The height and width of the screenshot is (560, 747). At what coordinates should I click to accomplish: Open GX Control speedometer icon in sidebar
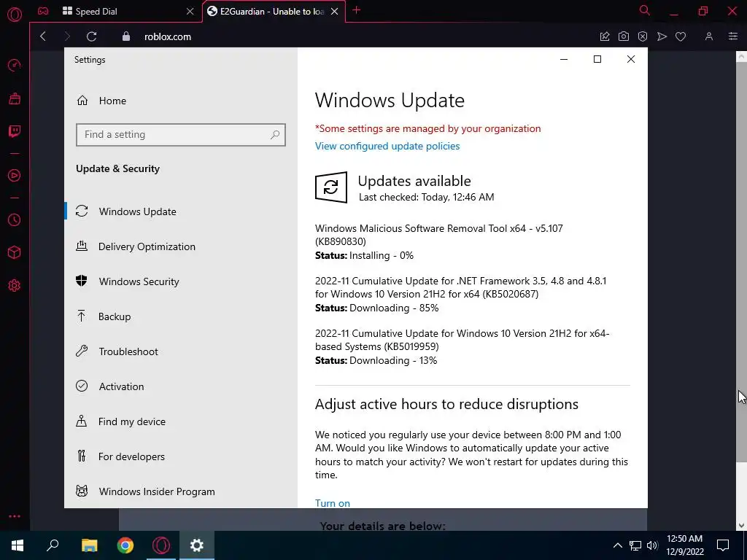click(x=15, y=65)
